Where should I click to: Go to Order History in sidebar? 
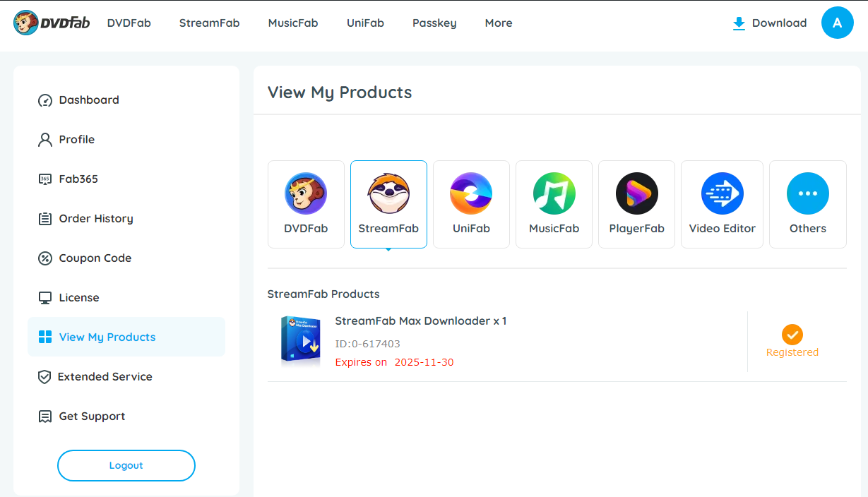(x=95, y=219)
